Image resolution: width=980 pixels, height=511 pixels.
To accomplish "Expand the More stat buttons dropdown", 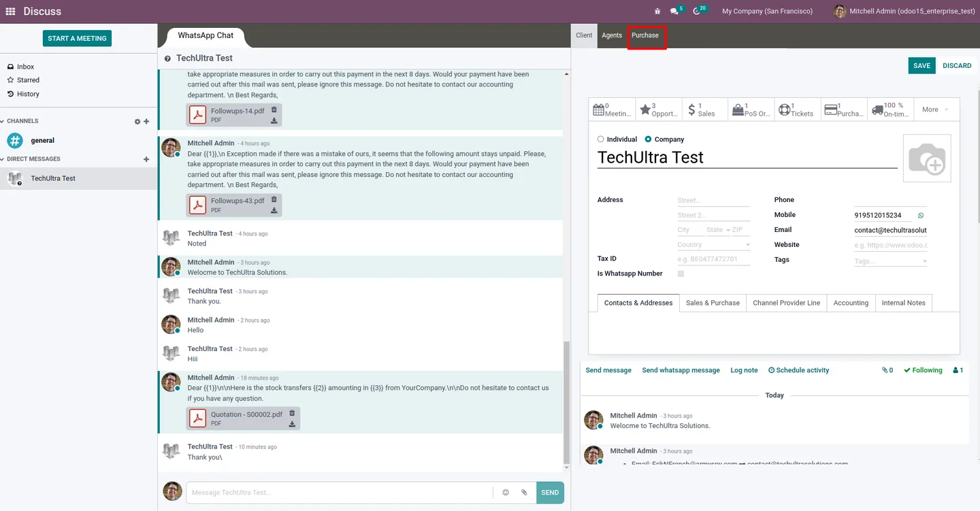I will tap(935, 110).
